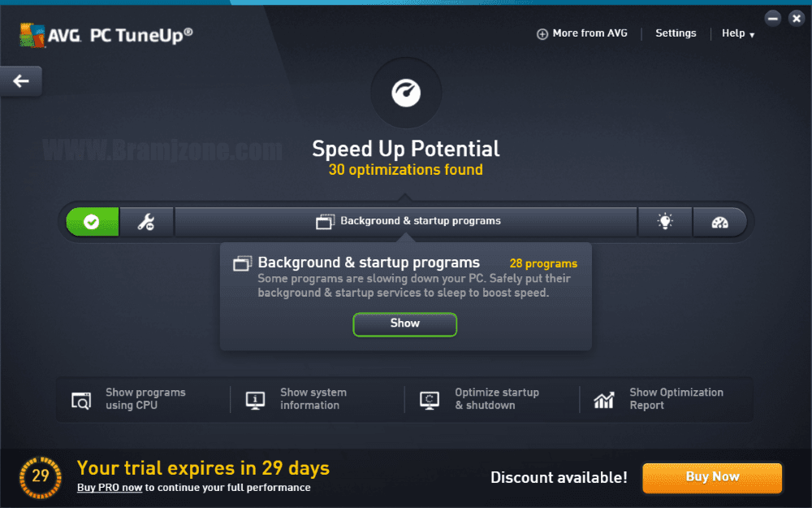The width and height of the screenshot is (812, 508).
Task: Open the lightbulb recommendations section
Action: pyautogui.click(x=665, y=222)
